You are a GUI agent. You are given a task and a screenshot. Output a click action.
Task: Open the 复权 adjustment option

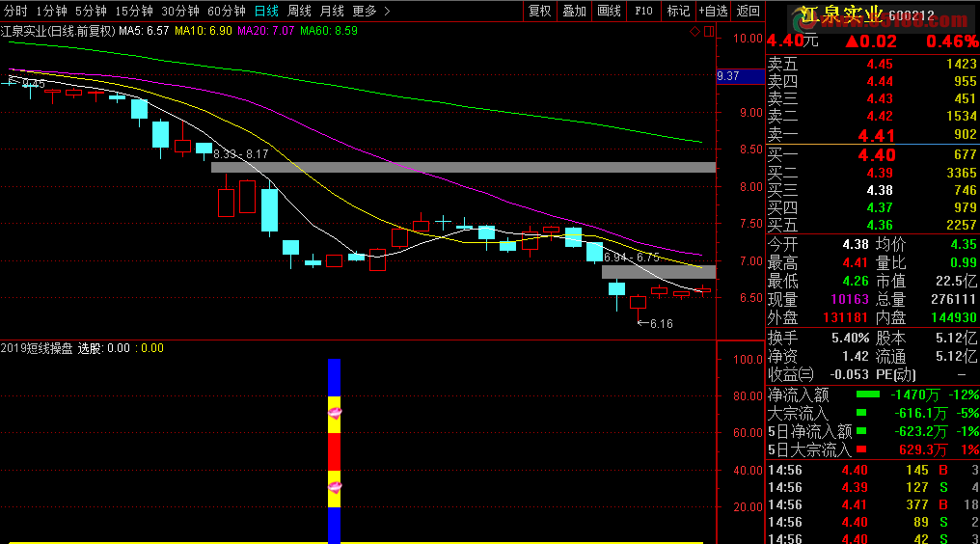[539, 11]
